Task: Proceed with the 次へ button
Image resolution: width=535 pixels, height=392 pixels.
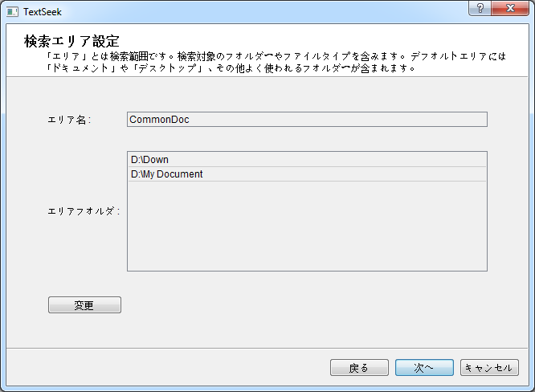Action: click(x=424, y=368)
